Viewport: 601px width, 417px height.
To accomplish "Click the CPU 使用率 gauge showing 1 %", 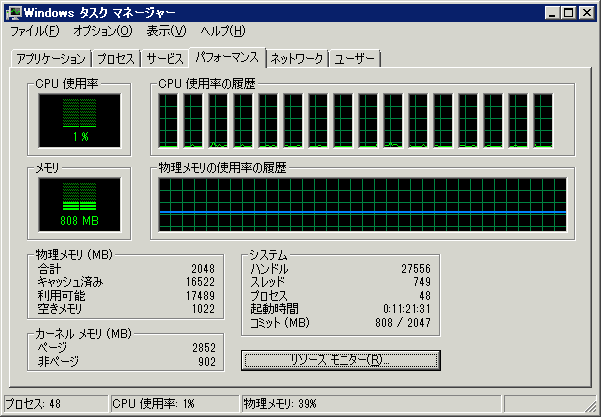I will pos(79,120).
